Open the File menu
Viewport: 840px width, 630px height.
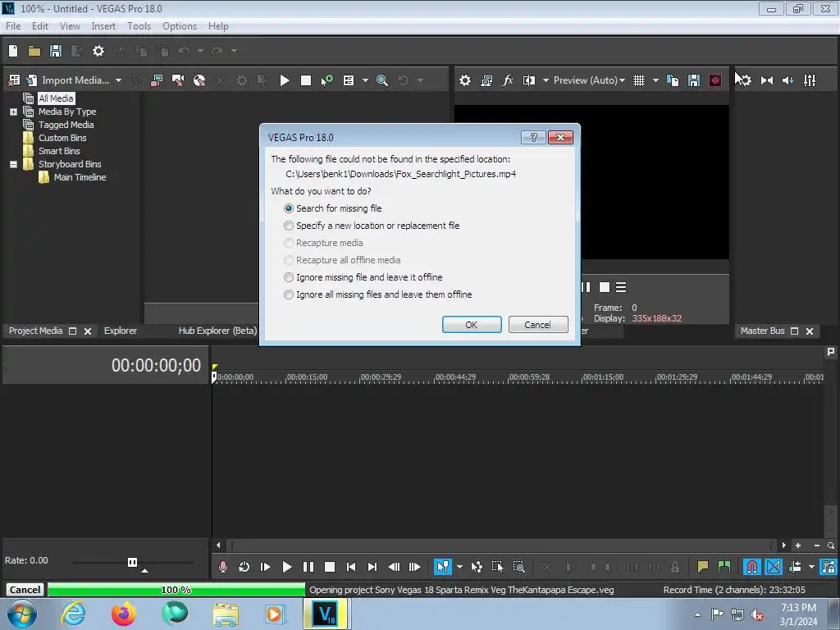13,26
